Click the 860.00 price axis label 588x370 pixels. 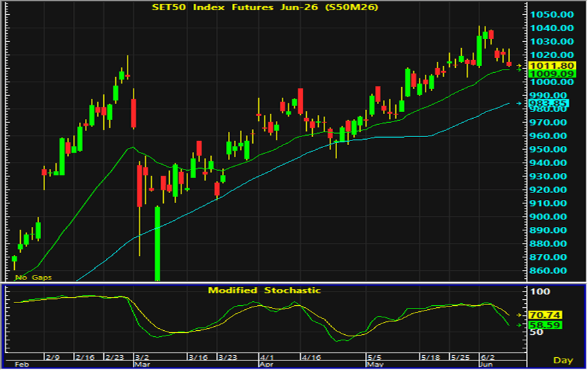[x=549, y=271]
